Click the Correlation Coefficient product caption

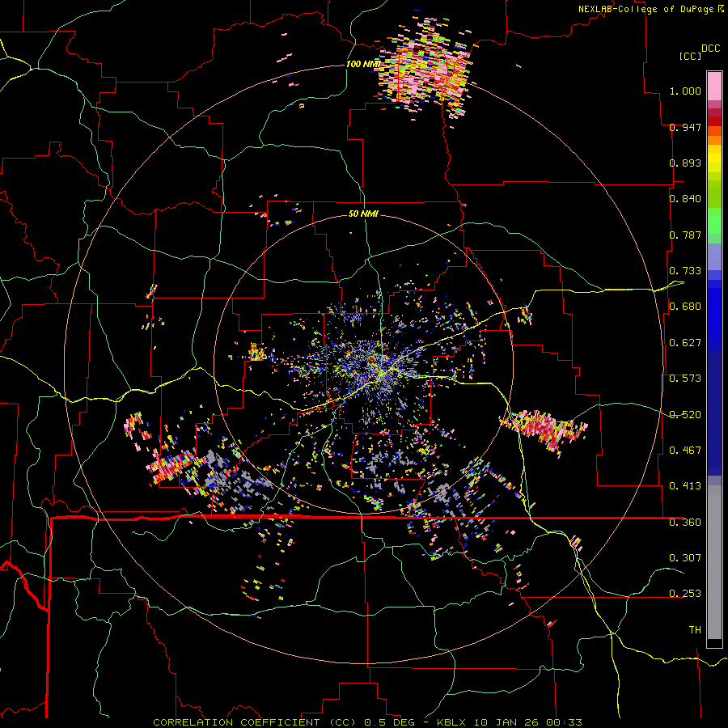point(256,722)
